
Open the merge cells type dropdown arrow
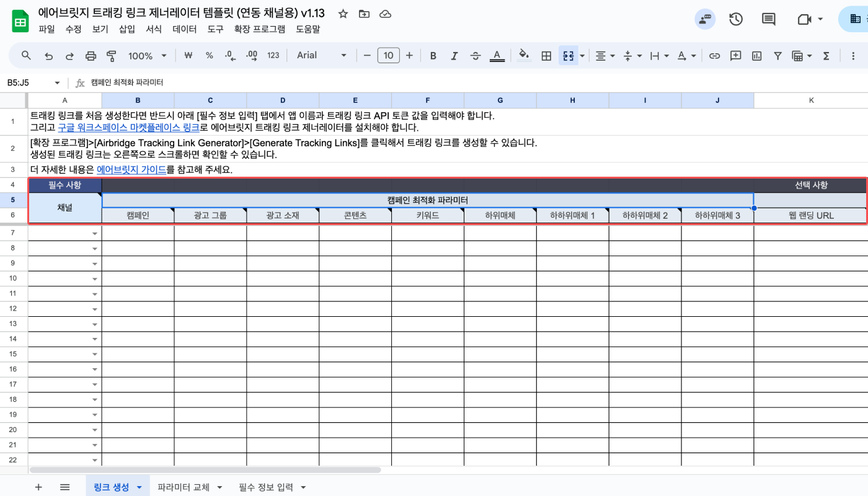[x=582, y=56]
